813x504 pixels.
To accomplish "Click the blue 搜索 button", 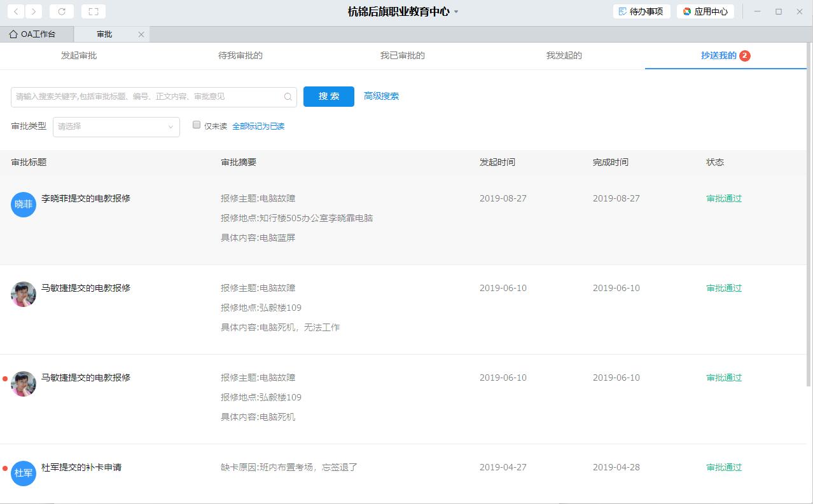I will [x=328, y=97].
